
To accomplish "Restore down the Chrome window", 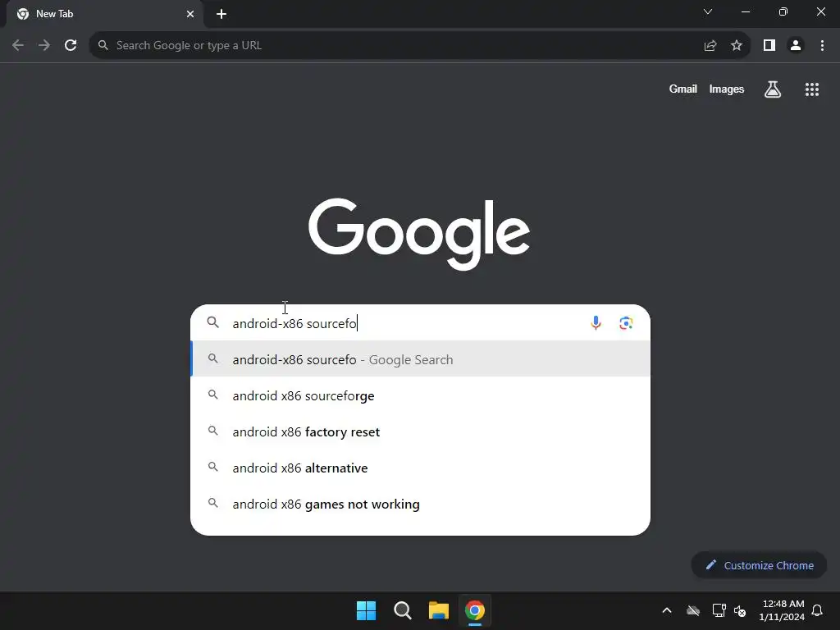I will coord(783,11).
